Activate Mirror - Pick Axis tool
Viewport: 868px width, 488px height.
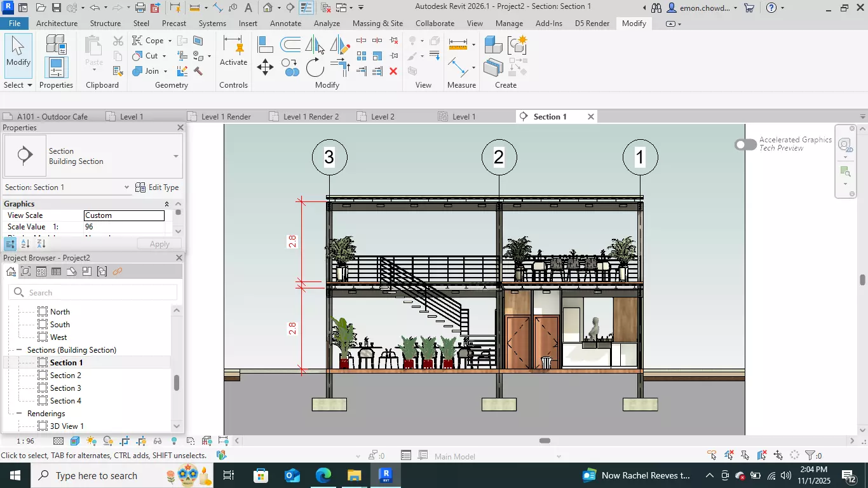point(315,44)
